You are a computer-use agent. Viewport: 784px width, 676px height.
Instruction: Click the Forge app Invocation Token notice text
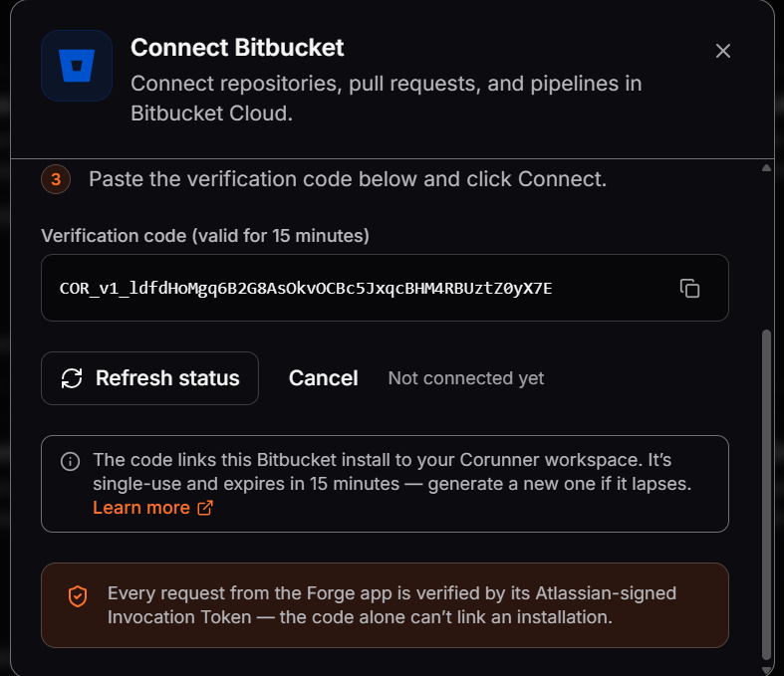point(392,605)
